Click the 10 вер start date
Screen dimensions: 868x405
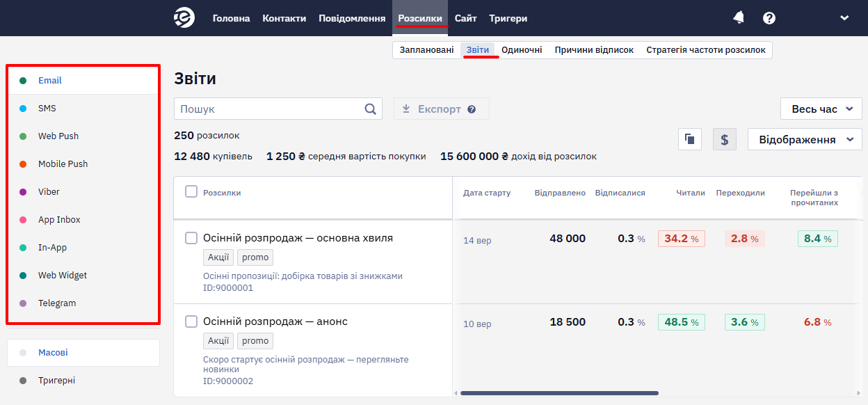point(477,324)
